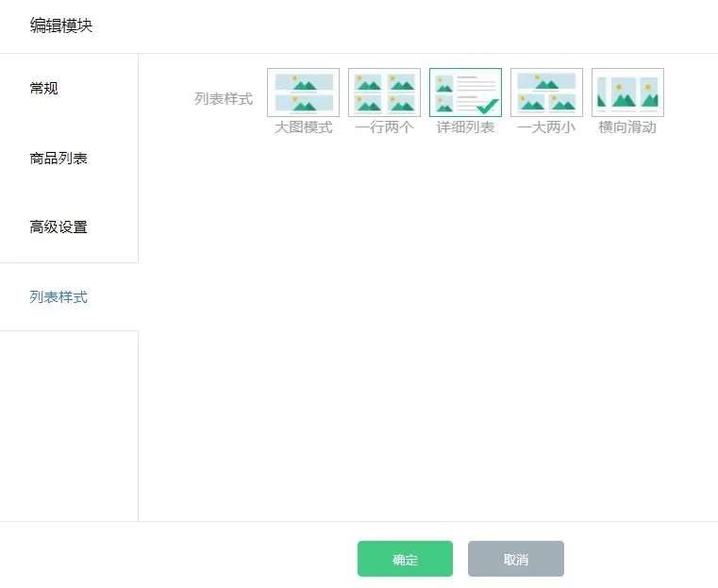Select the 列表样式 sidebar tab
The height and width of the screenshot is (588, 718).
58,297
